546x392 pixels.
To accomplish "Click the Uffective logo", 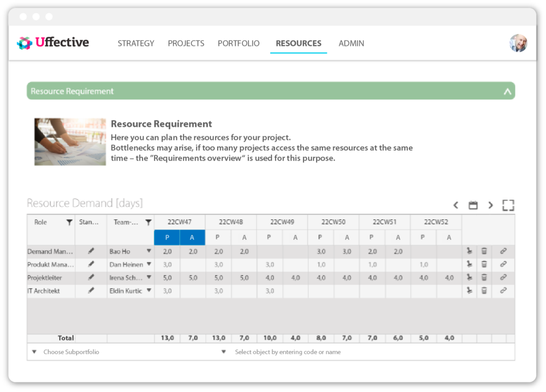I will (x=53, y=43).
